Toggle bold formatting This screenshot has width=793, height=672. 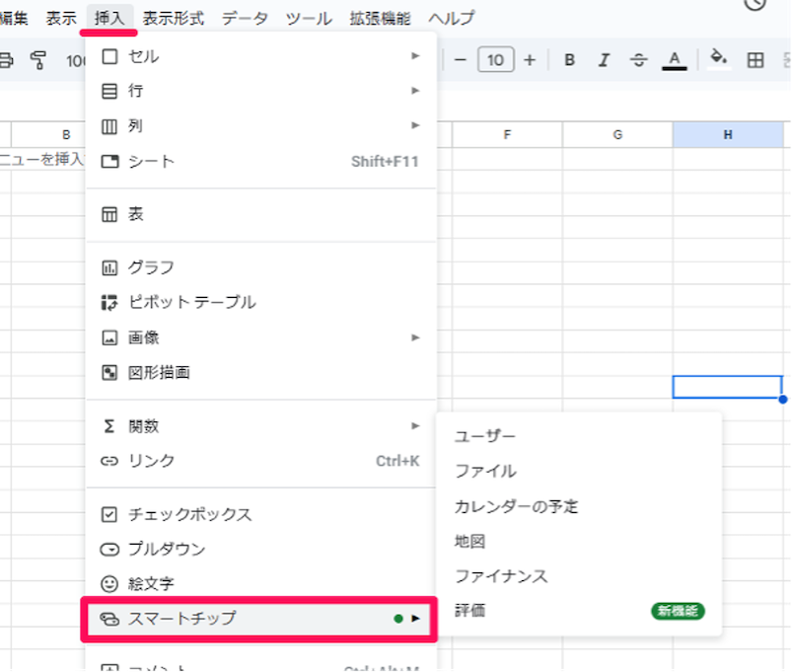[x=569, y=59]
